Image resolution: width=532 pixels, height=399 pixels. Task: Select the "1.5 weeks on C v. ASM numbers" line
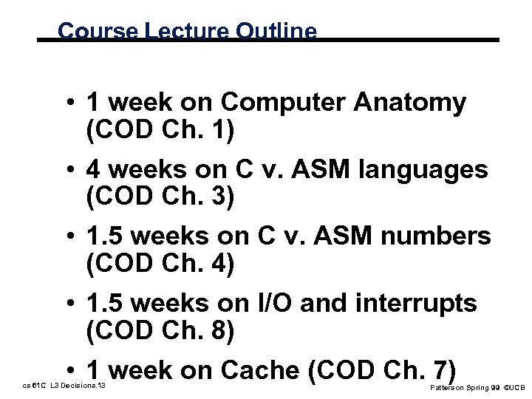(288, 236)
